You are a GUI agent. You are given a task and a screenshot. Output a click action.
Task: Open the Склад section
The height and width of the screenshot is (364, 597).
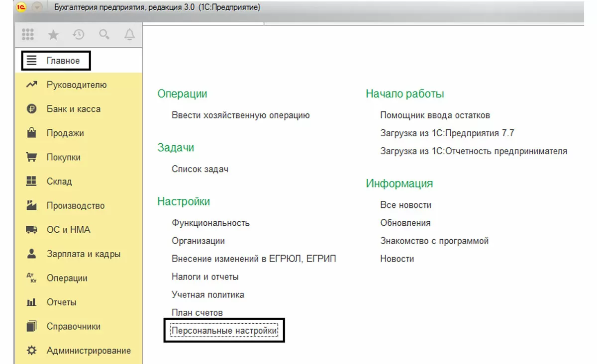point(59,182)
